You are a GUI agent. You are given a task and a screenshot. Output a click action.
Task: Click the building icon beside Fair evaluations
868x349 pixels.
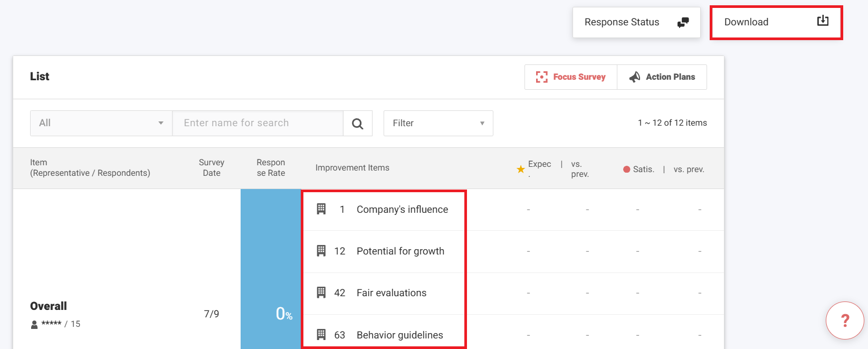click(321, 293)
